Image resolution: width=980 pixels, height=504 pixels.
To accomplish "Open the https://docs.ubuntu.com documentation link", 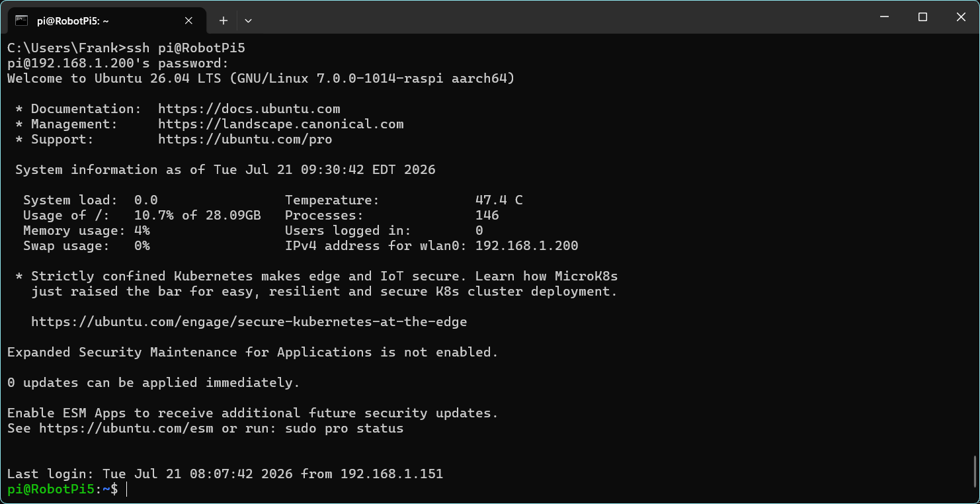I will click(x=249, y=108).
